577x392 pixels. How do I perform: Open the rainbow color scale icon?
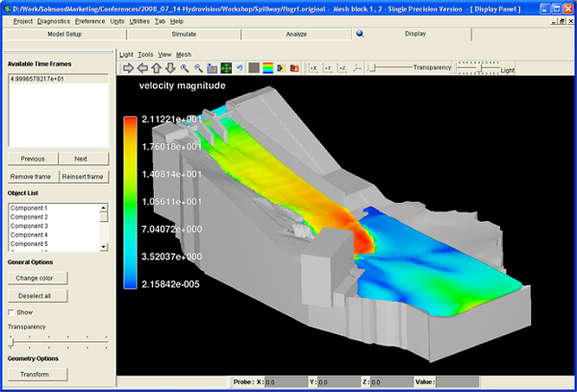(268, 68)
